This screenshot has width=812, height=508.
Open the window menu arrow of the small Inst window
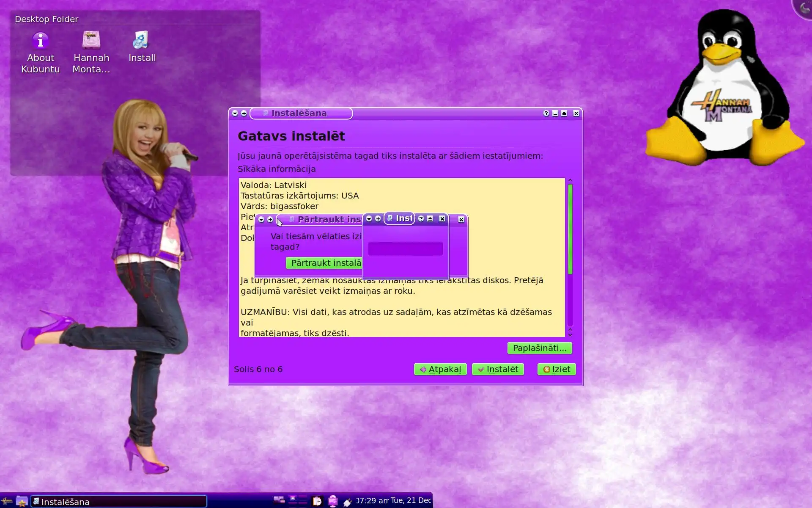[369, 219]
